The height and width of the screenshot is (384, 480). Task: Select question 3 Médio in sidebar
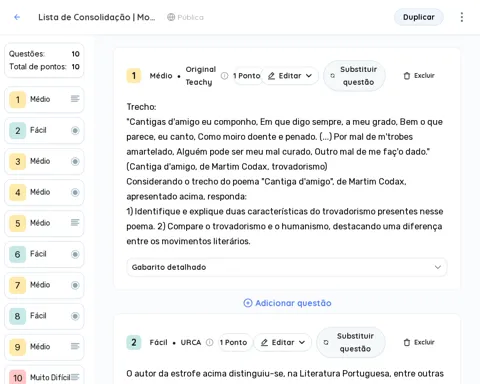pos(44,161)
